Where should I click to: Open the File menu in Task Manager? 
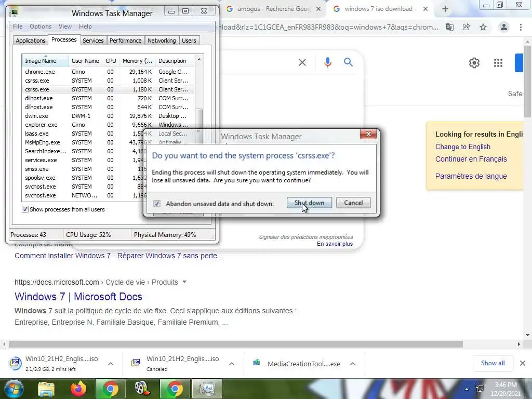18,26
